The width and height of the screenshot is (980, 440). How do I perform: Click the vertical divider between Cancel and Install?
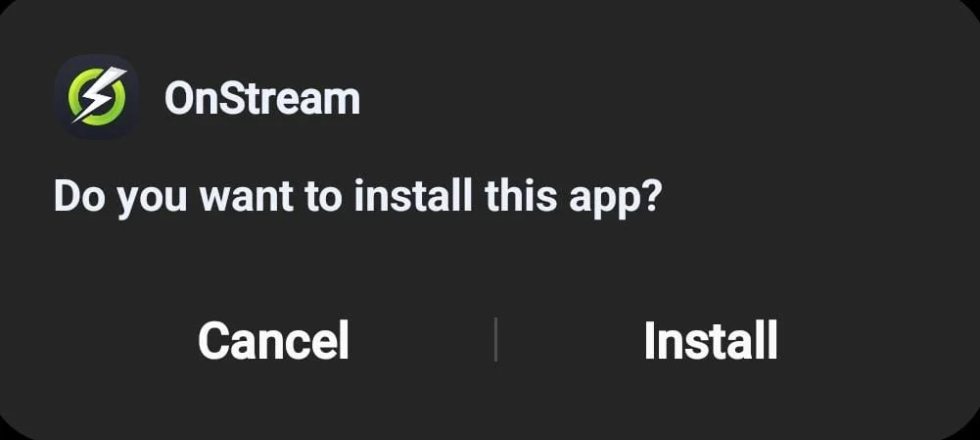[x=495, y=339]
